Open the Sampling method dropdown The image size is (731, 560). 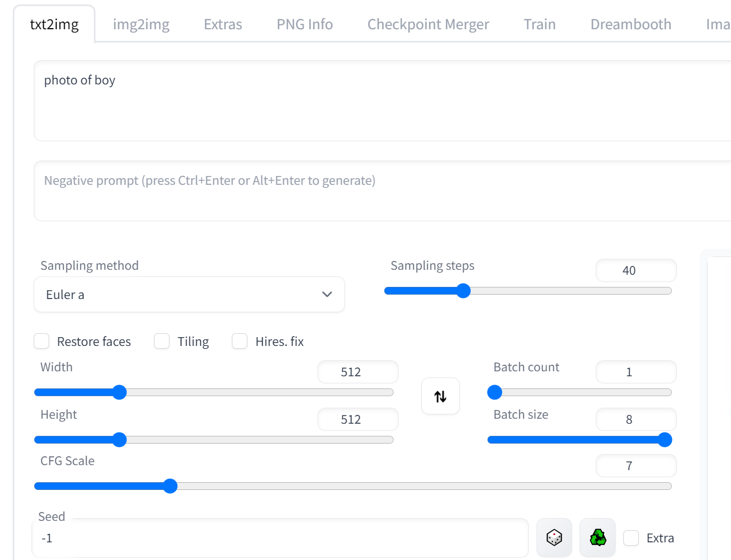[189, 295]
